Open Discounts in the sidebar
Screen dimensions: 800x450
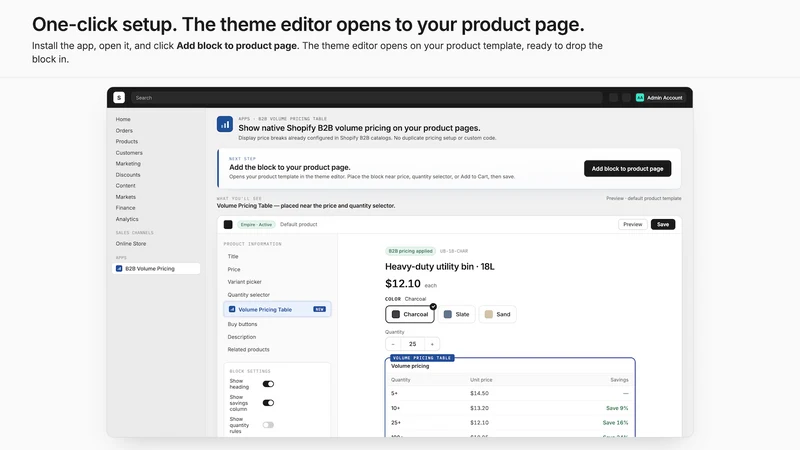pyautogui.click(x=128, y=174)
